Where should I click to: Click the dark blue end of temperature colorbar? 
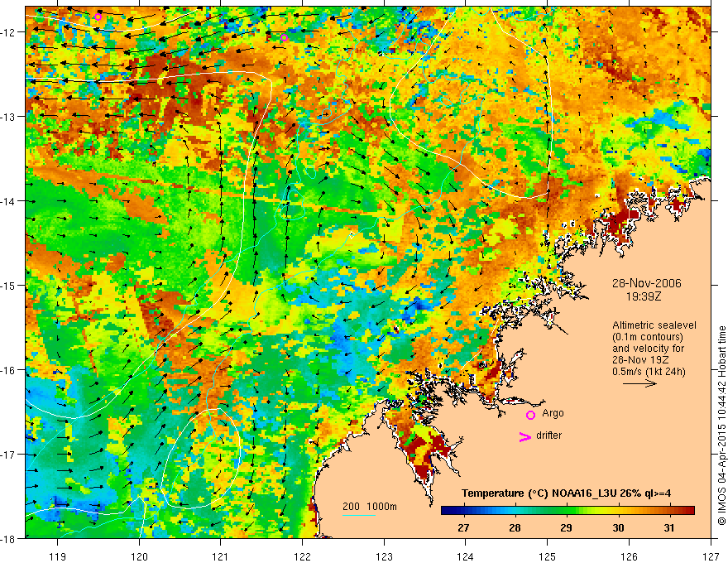446,511
